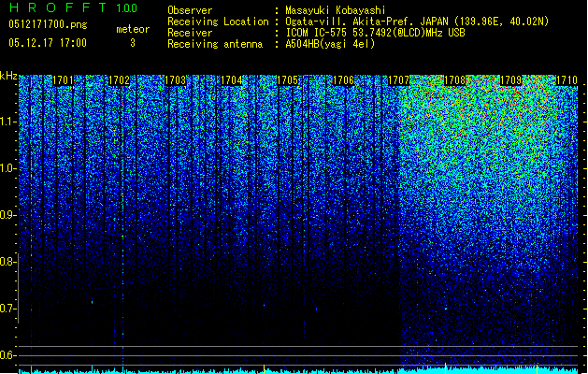The image size is (588, 374).
Task: Click the Receiver label
Action: [x=190, y=33]
